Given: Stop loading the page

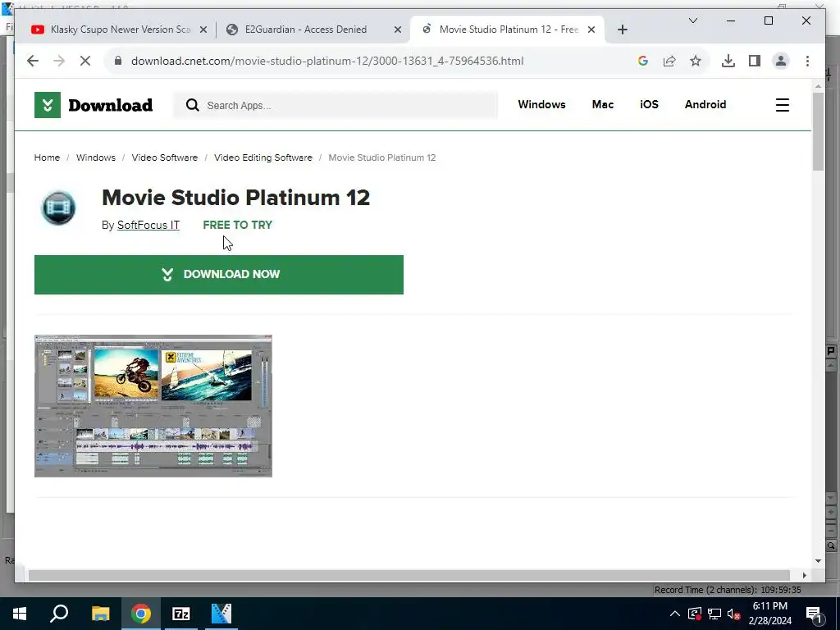Looking at the screenshot, I should (x=84, y=61).
